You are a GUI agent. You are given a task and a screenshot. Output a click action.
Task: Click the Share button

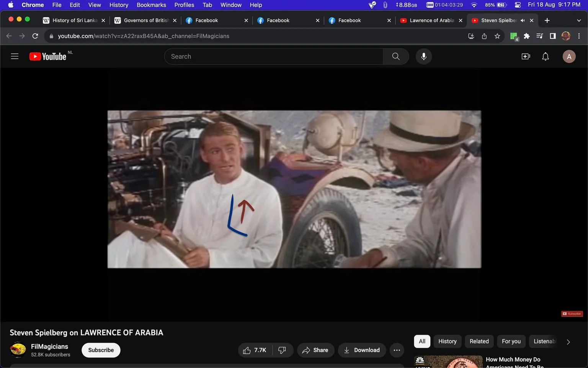click(315, 350)
